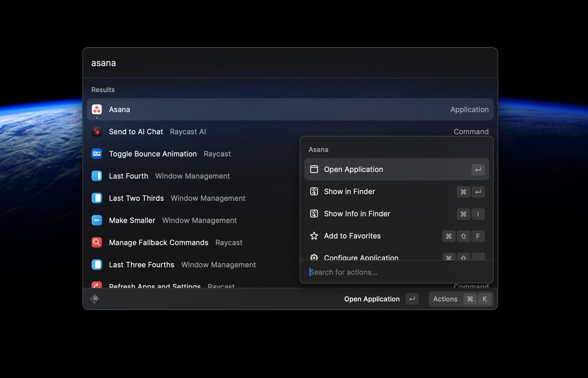Click the Toggle Bounce Animation Raycast icon
Image resolution: width=588 pixels, height=378 pixels.
(97, 153)
